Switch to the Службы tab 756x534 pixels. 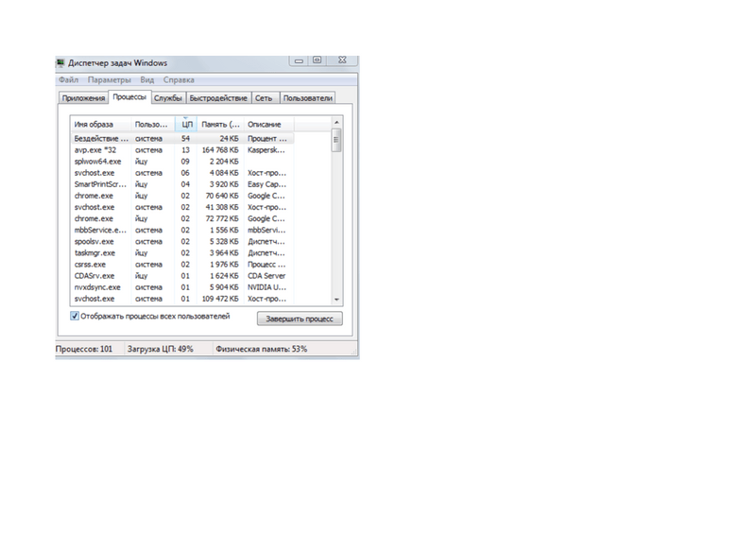click(167, 98)
